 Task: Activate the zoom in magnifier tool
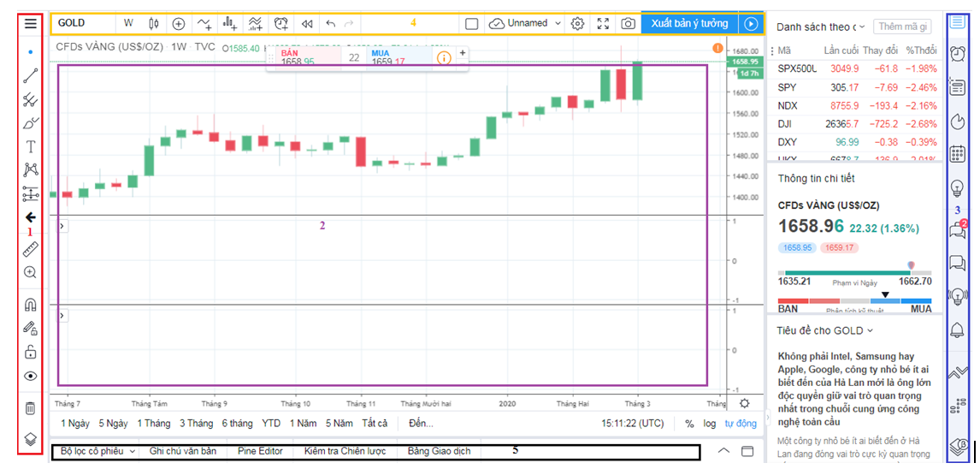click(30, 273)
